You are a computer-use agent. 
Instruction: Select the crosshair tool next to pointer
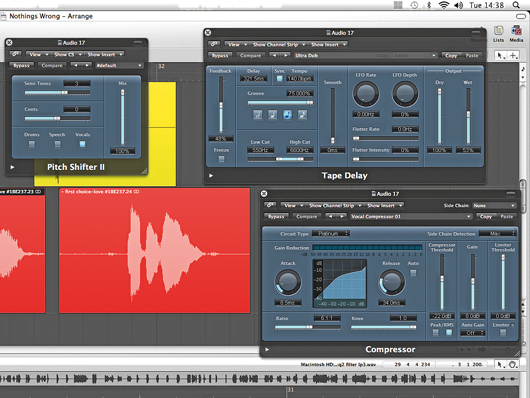[x=513, y=55]
